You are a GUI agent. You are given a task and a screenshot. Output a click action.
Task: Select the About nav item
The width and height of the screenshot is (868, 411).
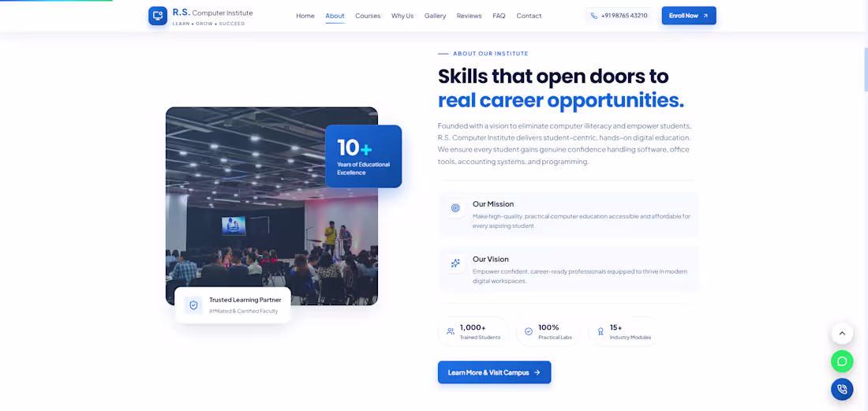(x=335, y=16)
